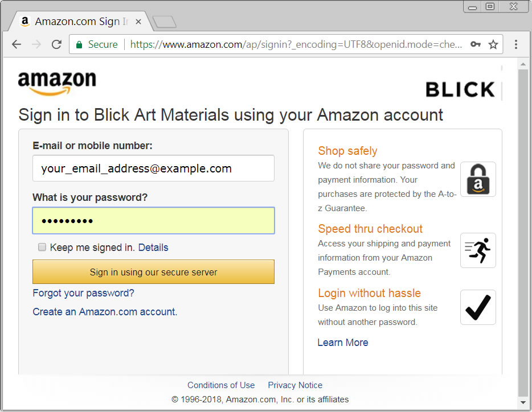Viewport: 532px width, 412px height.
Task: Bookmark this page with the star icon
Action: click(x=493, y=44)
